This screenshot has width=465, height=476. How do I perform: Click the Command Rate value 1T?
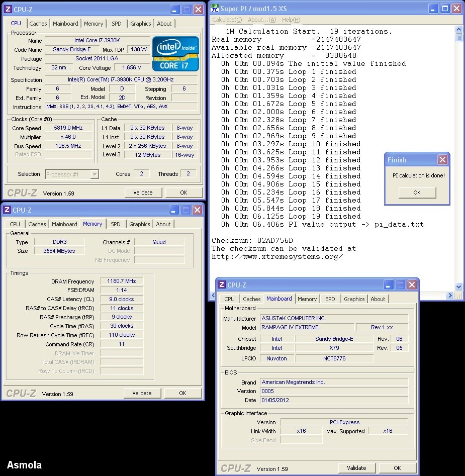tap(122, 344)
